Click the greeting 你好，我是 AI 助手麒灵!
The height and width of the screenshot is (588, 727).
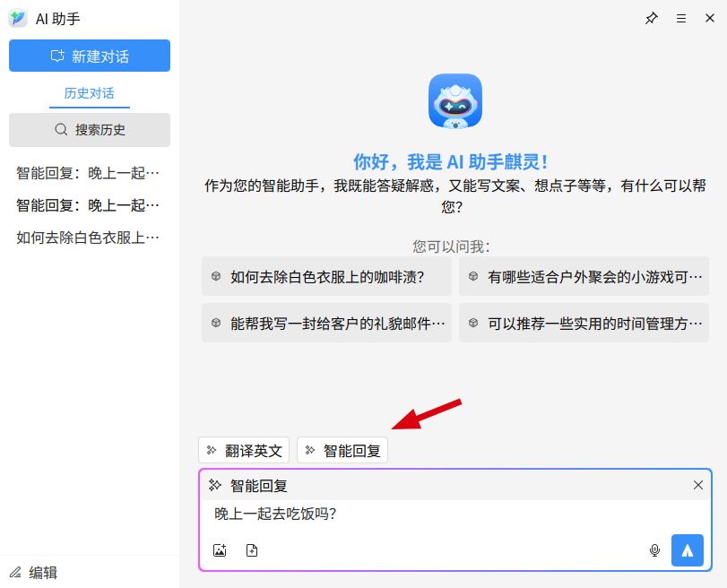(x=451, y=162)
